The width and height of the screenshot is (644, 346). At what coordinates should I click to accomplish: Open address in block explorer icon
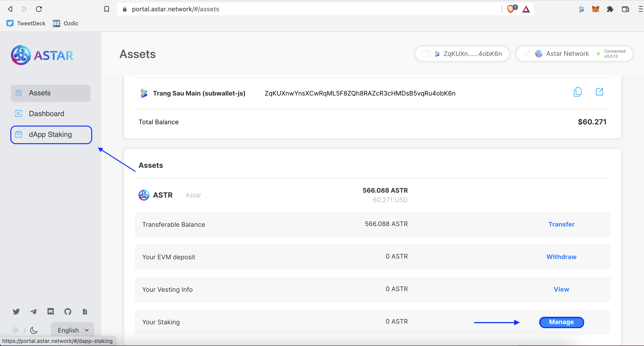(x=599, y=92)
